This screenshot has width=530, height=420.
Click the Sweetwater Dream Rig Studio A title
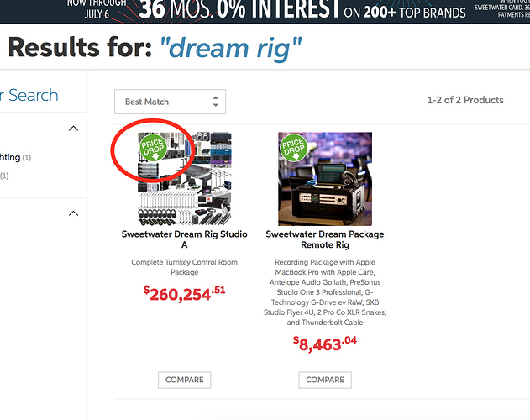click(x=184, y=239)
